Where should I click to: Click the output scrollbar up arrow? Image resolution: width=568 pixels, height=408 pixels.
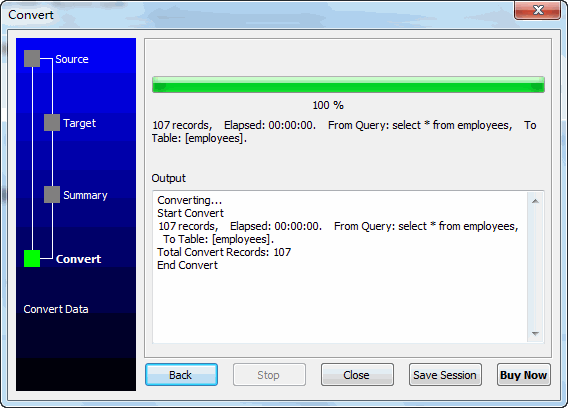[535, 201]
